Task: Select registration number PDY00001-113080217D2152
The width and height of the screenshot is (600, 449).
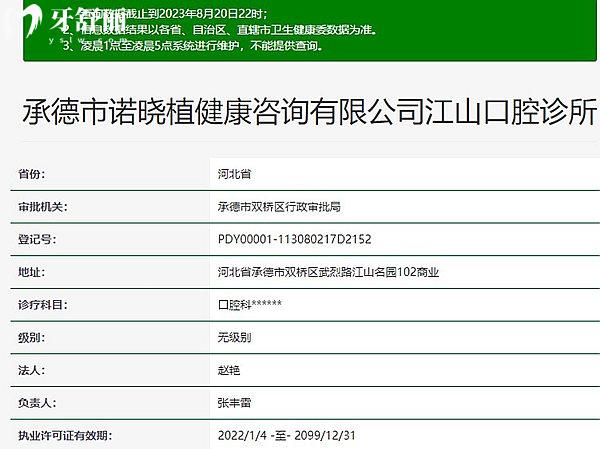Action: pos(294,240)
